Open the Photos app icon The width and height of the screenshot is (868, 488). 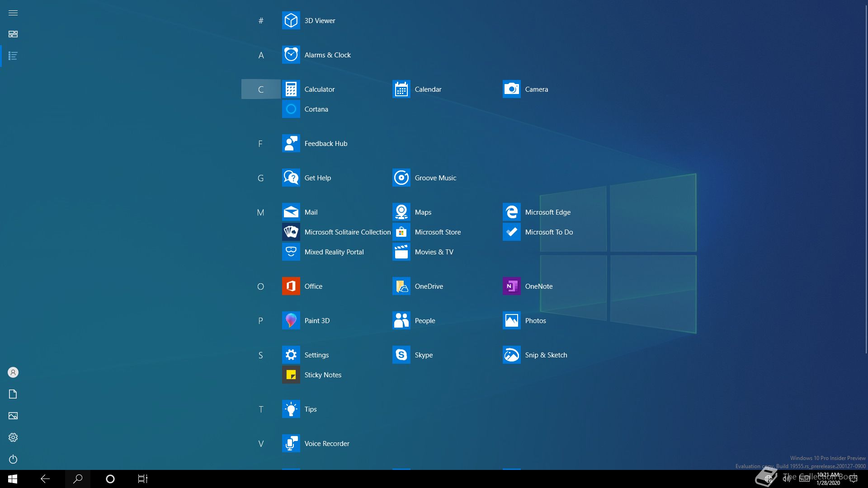point(511,320)
